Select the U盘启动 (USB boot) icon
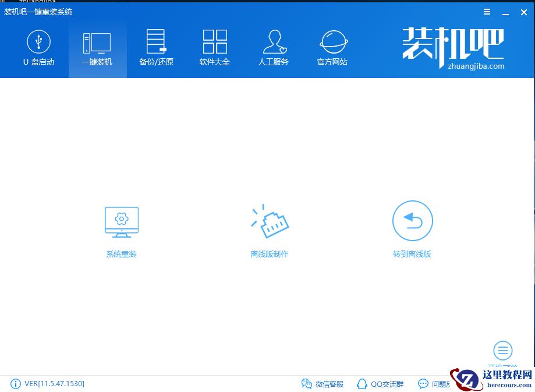 point(38,47)
